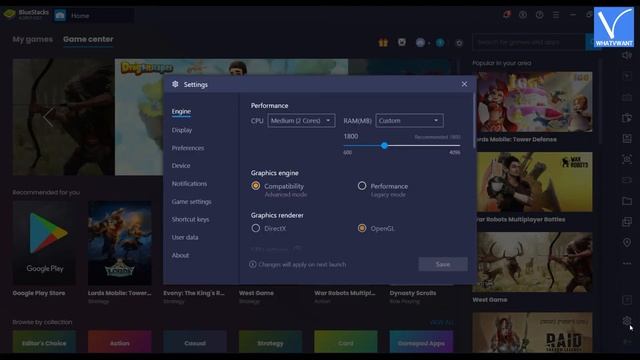This screenshot has width=640, height=360.
Task: Open the three-dots more icon in sidebar
Action: [627, 264]
